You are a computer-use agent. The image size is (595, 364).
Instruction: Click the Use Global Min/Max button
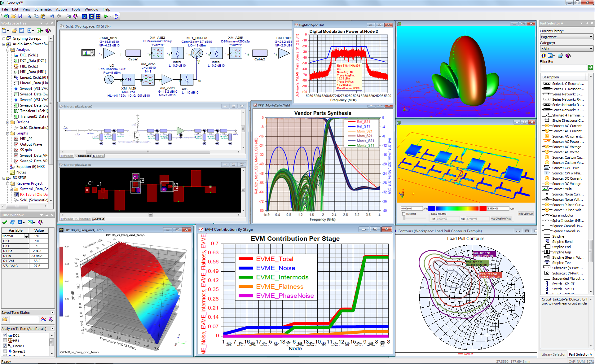point(501,218)
